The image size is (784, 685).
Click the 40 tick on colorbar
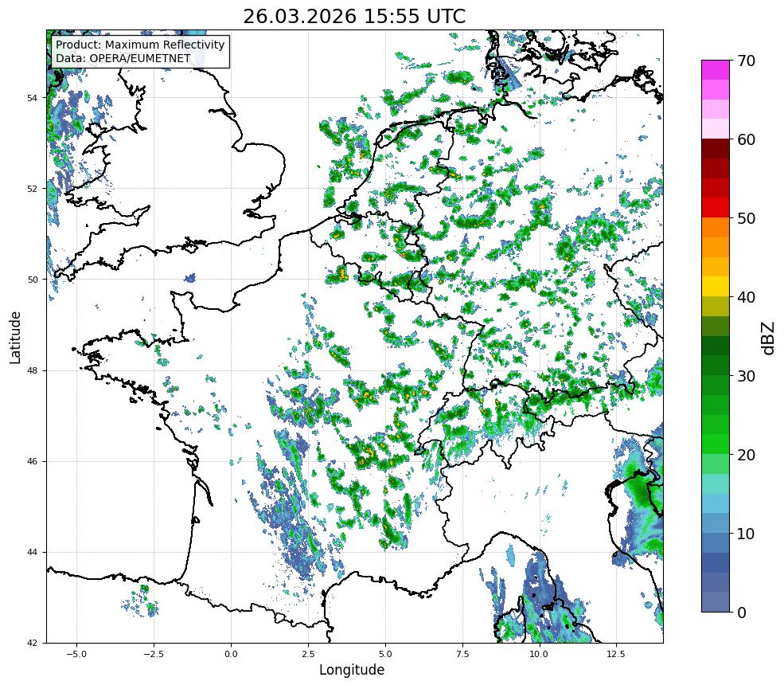[746, 297]
